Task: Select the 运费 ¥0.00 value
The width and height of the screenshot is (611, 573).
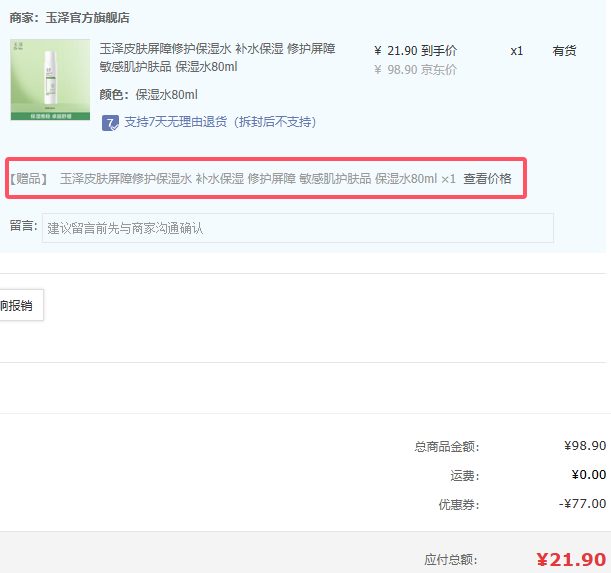Action: pos(589,474)
